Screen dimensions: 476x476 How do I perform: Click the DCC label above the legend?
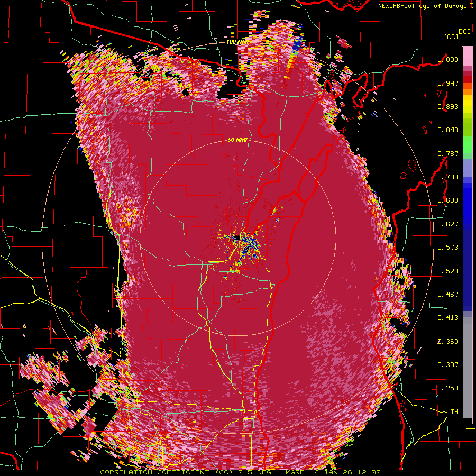coord(465,32)
